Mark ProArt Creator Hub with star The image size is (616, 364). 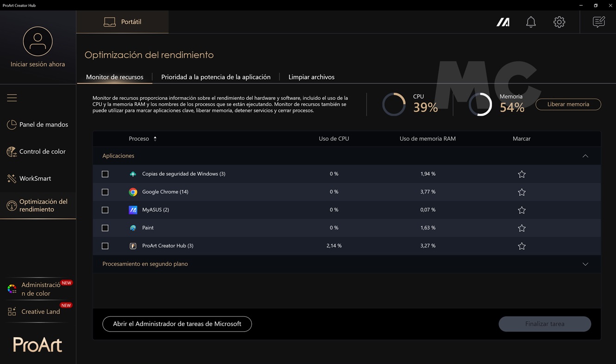[522, 246]
